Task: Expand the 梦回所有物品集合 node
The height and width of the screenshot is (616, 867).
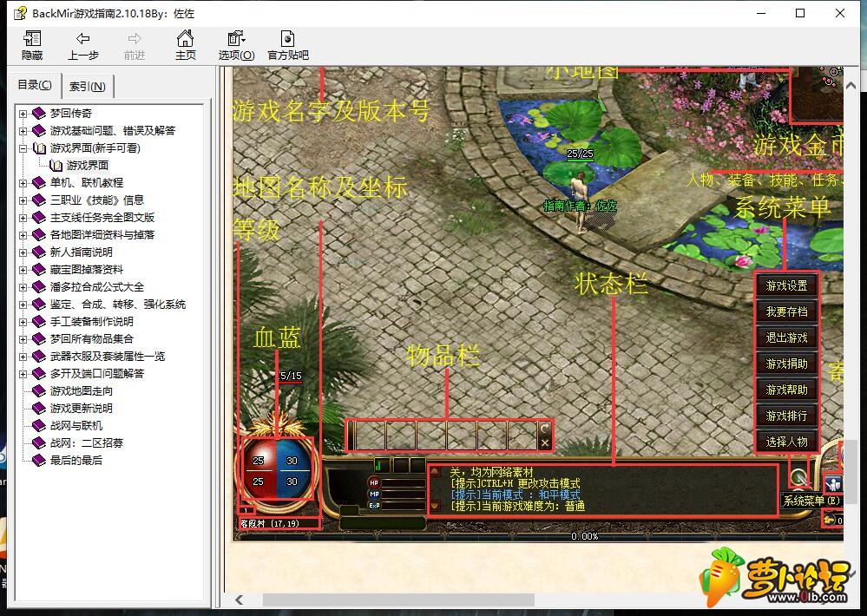Action: [x=23, y=339]
